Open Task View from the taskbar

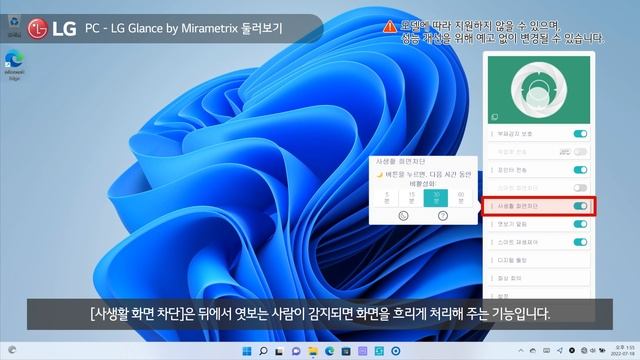click(x=280, y=351)
